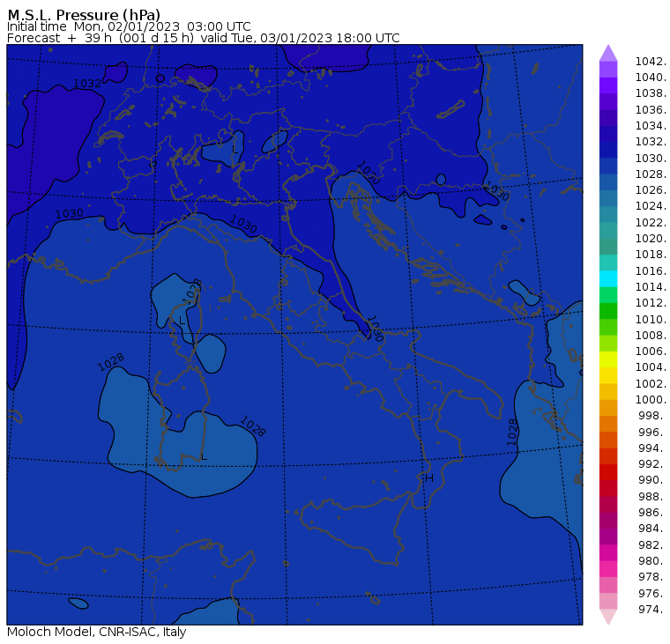The width and height of the screenshot is (670, 644).
Task: Pick the cyan band between 1014 and 1016
Action: pyautogui.click(x=608, y=279)
